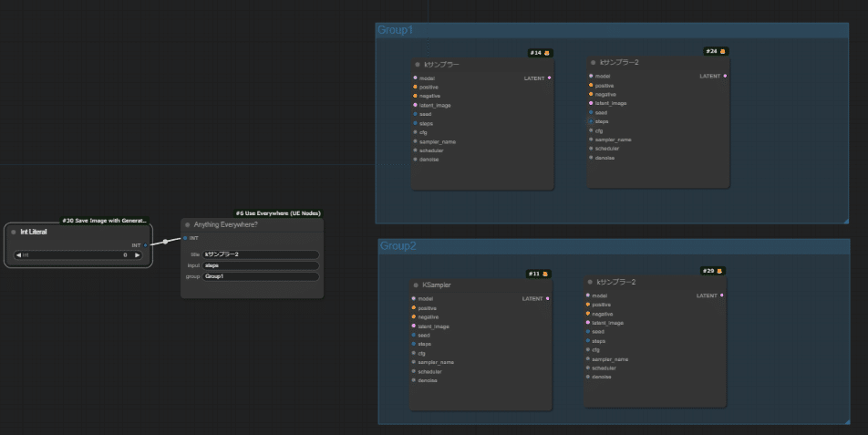Click the LATENT output socket on node #14
This screenshot has height=435, width=868.
[x=549, y=78]
